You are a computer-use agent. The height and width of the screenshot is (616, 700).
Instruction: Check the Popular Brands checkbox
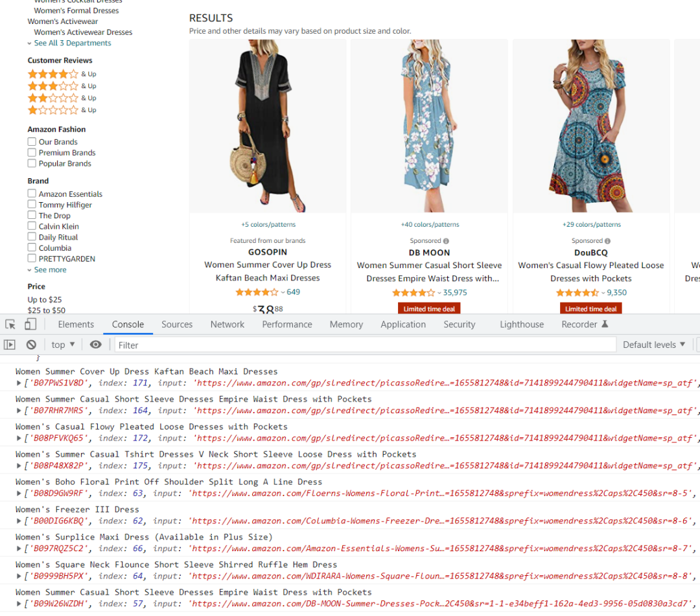[32, 163]
